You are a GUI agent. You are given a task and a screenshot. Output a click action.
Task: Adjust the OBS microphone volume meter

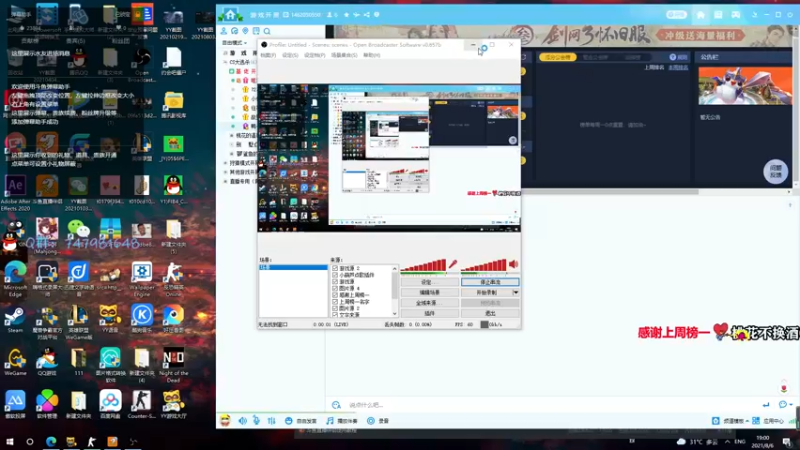pyautogui.click(x=423, y=265)
